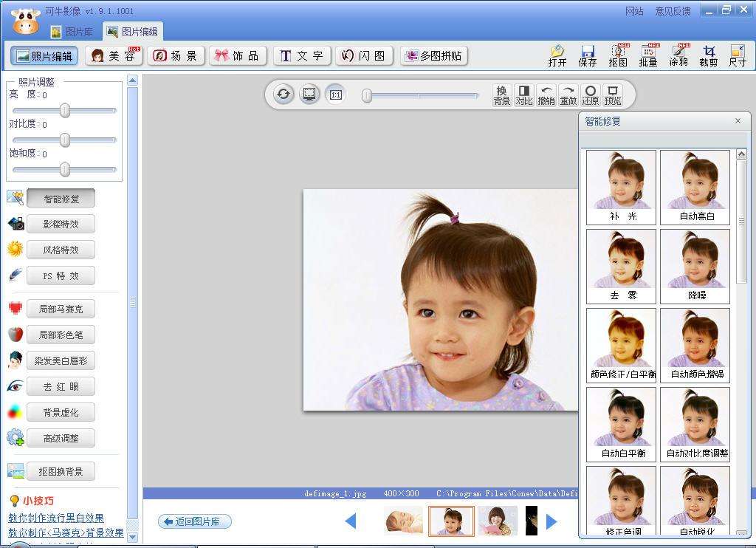
Task: Click the 意见反馈 feedback link
Action: [673, 10]
